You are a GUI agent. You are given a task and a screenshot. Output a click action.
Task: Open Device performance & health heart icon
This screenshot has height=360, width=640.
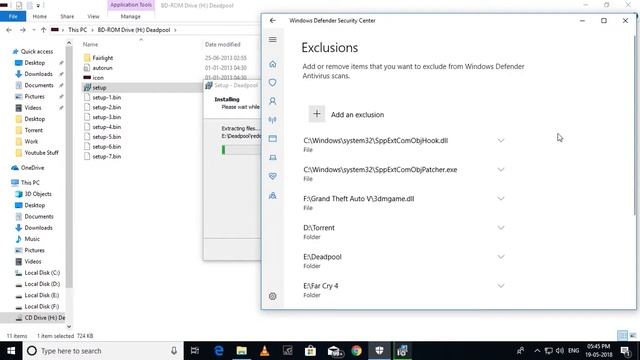(x=273, y=176)
